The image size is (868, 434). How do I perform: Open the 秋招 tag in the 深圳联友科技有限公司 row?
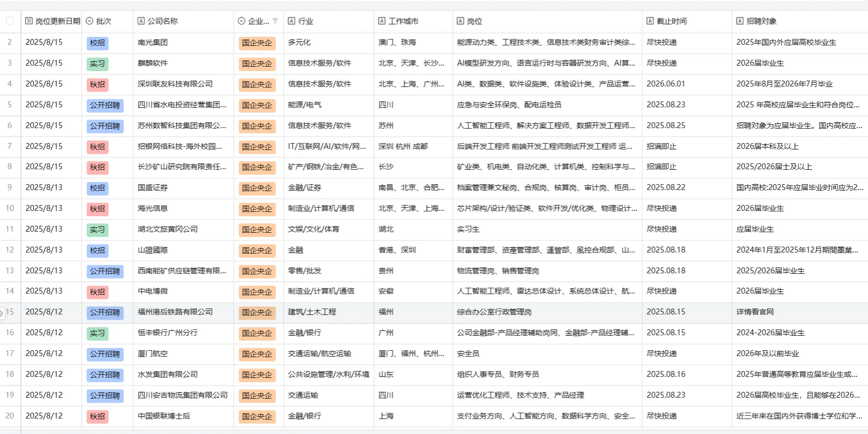pos(98,85)
